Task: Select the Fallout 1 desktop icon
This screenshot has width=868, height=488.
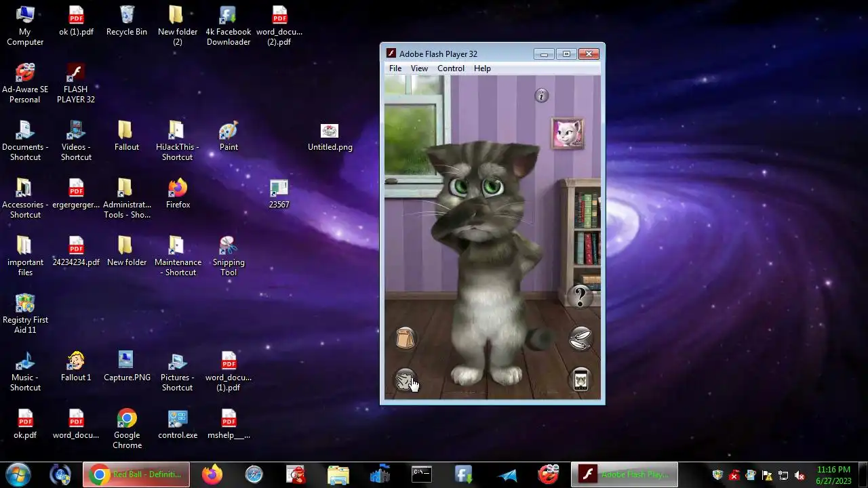Action: click(x=76, y=367)
